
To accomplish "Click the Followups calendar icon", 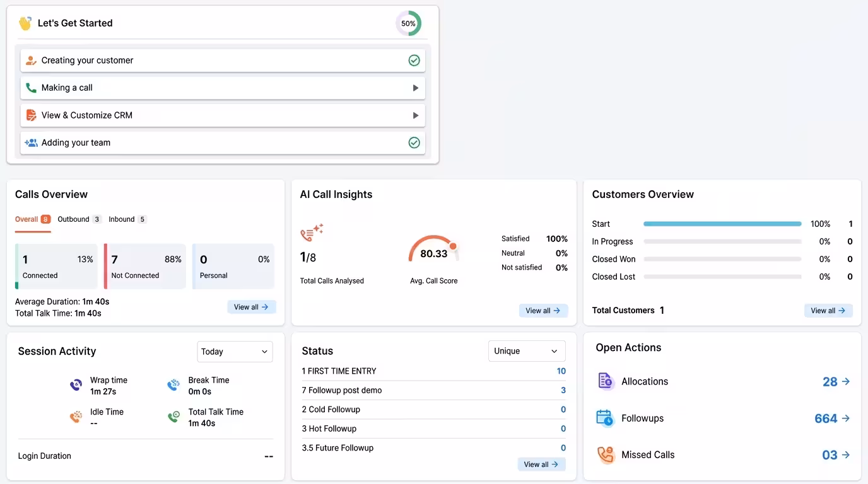I will pyautogui.click(x=606, y=418).
